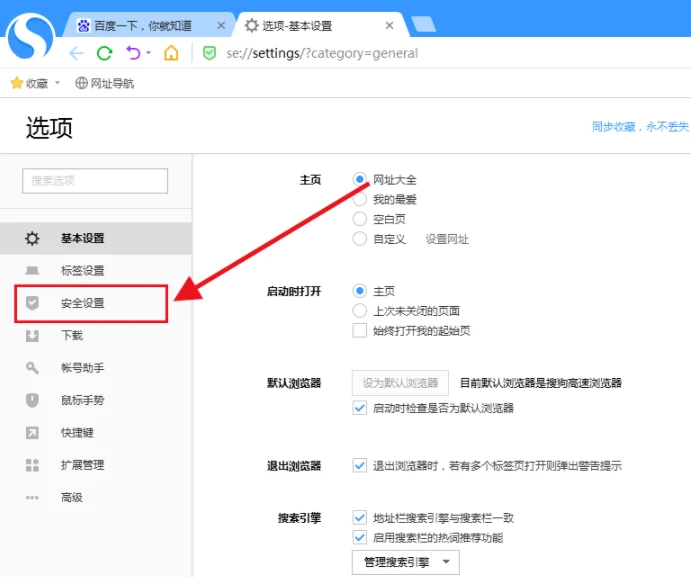Click the green refresh page icon
Viewport: 691px width, 577px height.
[x=104, y=53]
